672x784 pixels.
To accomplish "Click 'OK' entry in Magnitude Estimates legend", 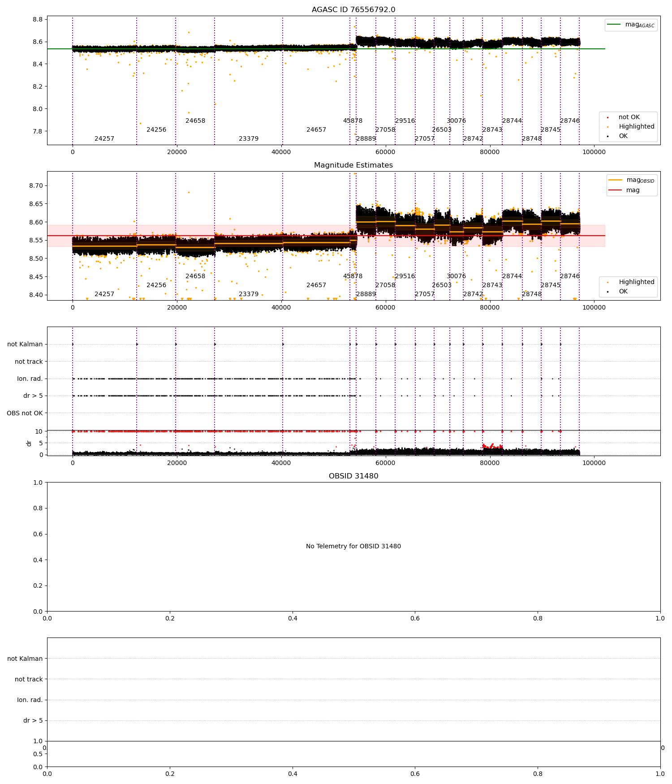I will 623,292.
